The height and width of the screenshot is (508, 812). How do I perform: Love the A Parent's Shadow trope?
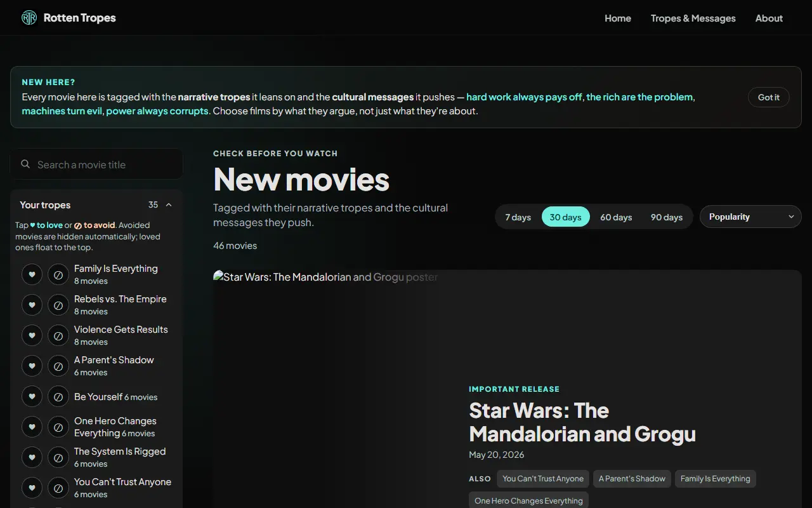[x=32, y=366]
